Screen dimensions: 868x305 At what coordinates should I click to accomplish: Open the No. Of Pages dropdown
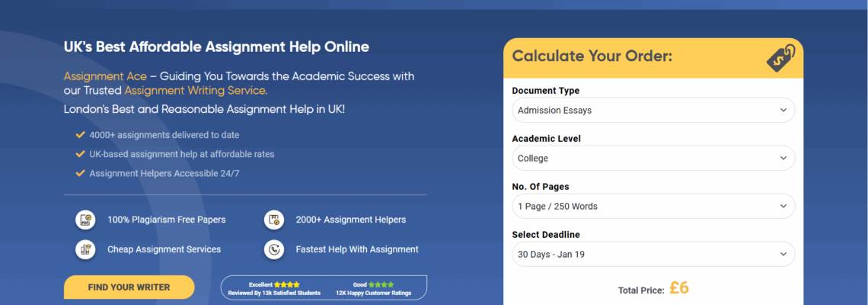653,207
